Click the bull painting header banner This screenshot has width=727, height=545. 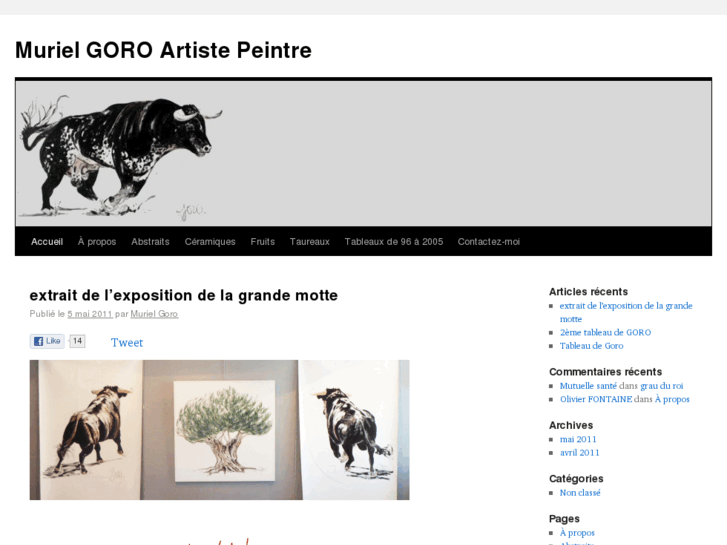tap(364, 154)
